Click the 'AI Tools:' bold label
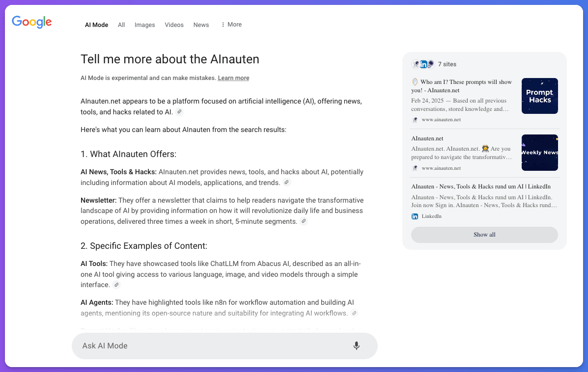This screenshot has height=372, width=588. coord(94,264)
